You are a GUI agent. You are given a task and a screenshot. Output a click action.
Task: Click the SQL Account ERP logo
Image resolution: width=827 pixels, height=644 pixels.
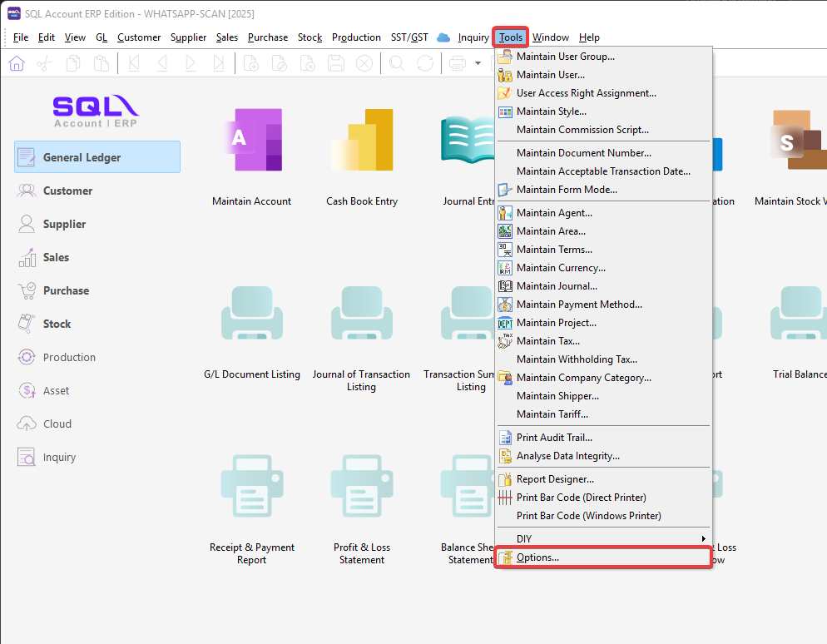(96, 111)
